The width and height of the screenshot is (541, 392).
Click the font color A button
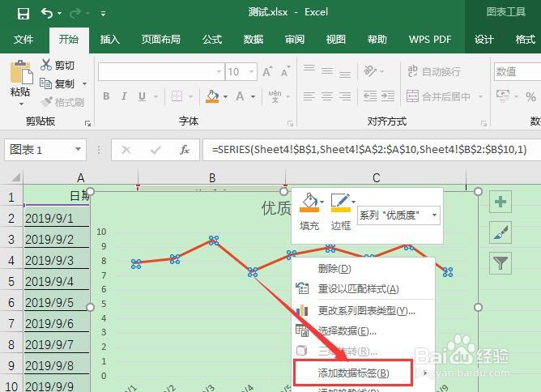240,96
